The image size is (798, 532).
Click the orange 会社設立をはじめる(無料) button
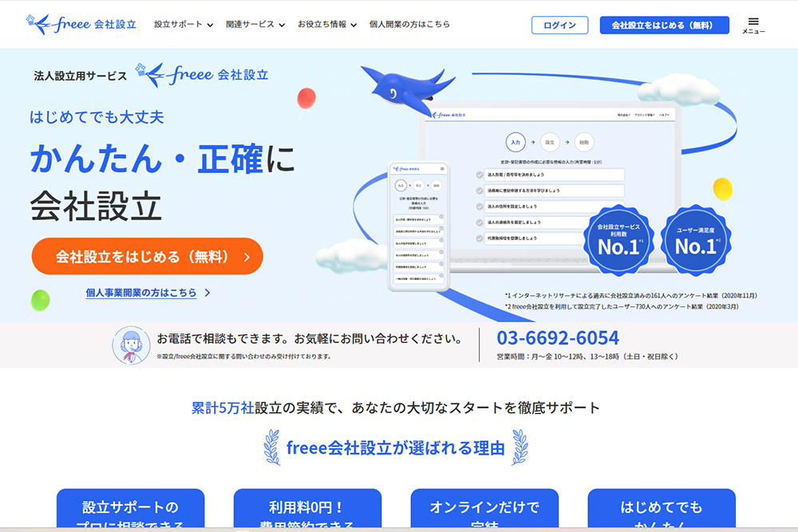[x=147, y=256]
